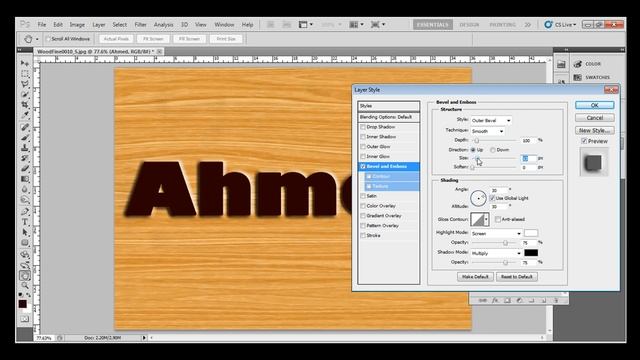Select the Zoom tool
Viewport: 640px width, 360px height.
point(25,285)
